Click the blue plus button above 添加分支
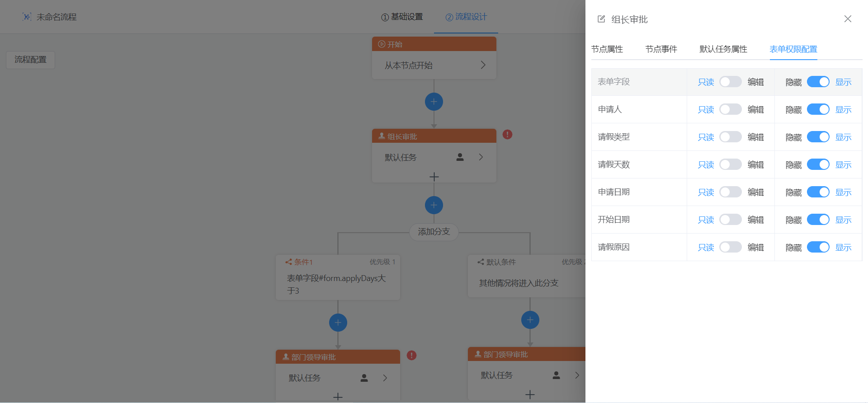The image size is (868, 403). (434, 205)
